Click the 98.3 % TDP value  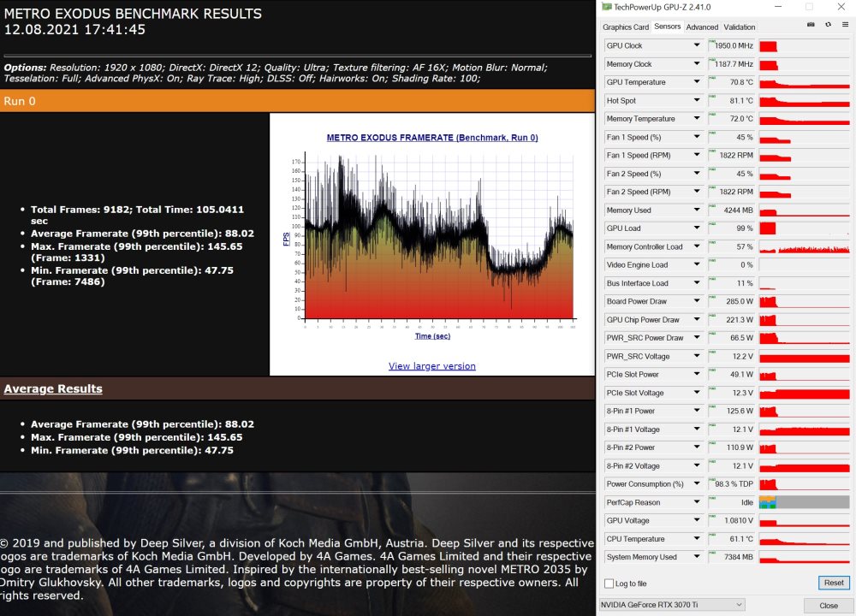pyautogui.click(x=732, y=484)
